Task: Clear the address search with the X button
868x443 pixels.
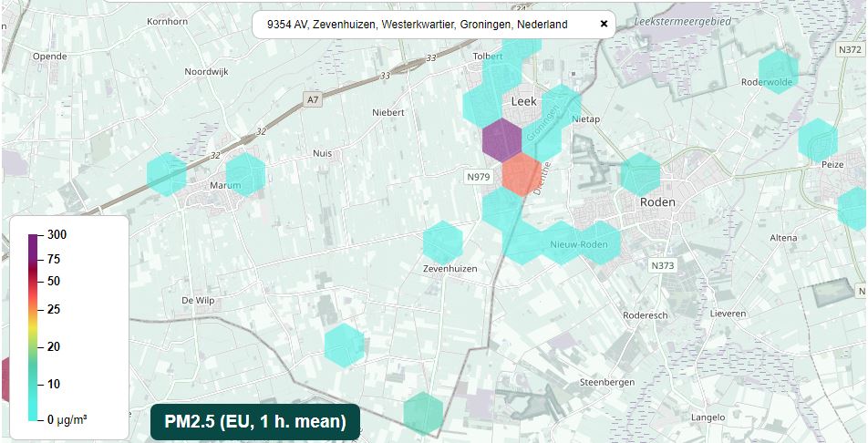Action: [604, 25]
